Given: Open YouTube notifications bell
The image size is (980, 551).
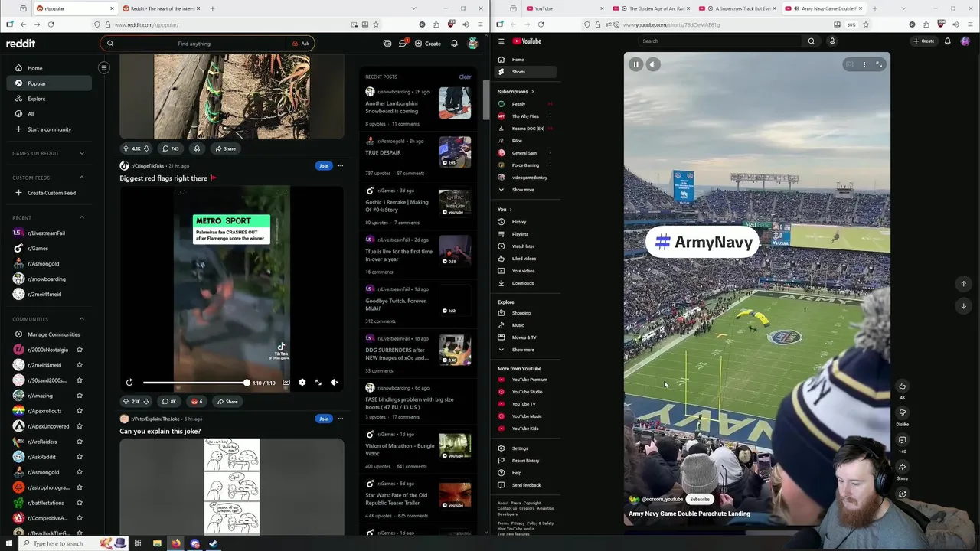Looking at the screenshot, I should (948, 41).
